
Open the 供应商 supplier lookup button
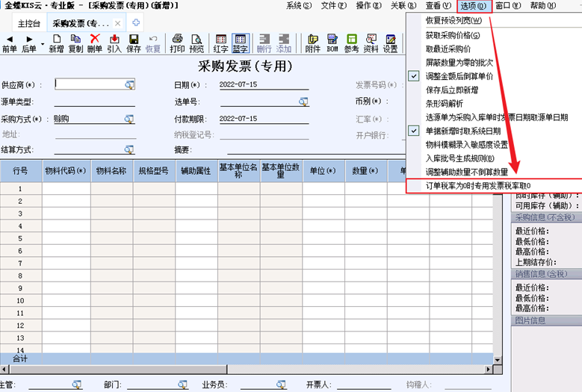129,84
